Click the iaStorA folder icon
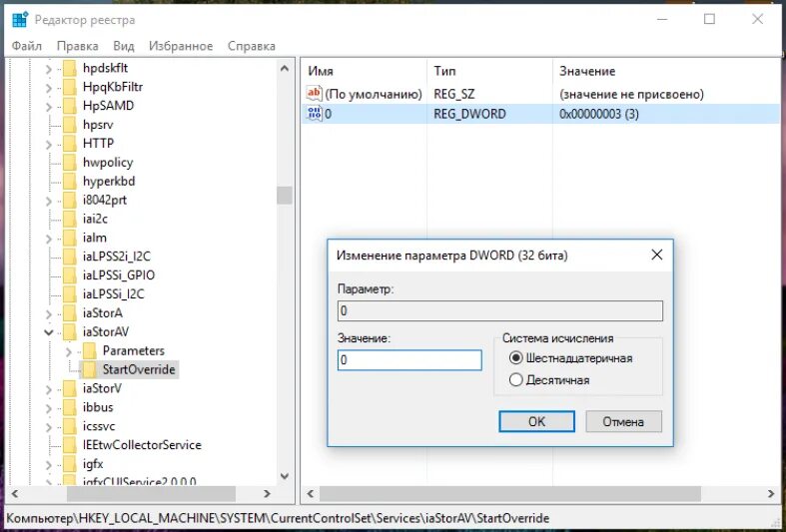The height and width of the screenshot is (532, 786). click(x=70, y=313)
